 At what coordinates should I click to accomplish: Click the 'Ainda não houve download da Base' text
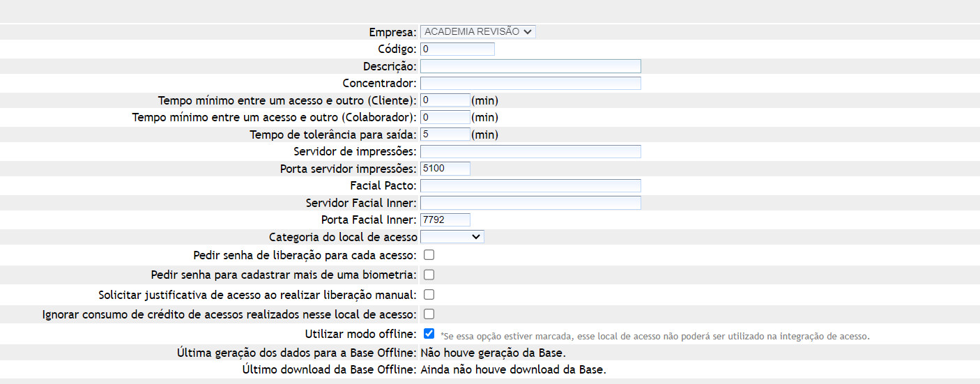pyautogui.click(x=513, y=369)
